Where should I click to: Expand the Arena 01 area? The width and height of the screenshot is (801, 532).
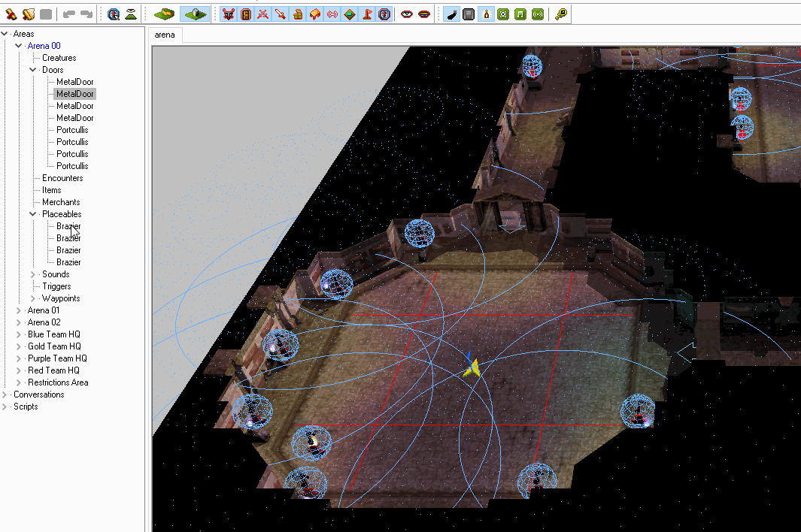(19, 310)
